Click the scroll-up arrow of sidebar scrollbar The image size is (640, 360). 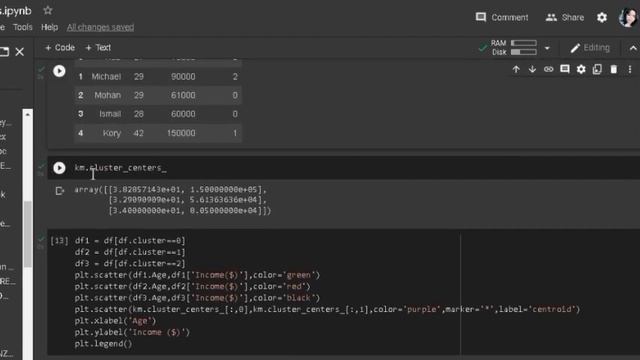pyautogui.click(x=27, y=114)
